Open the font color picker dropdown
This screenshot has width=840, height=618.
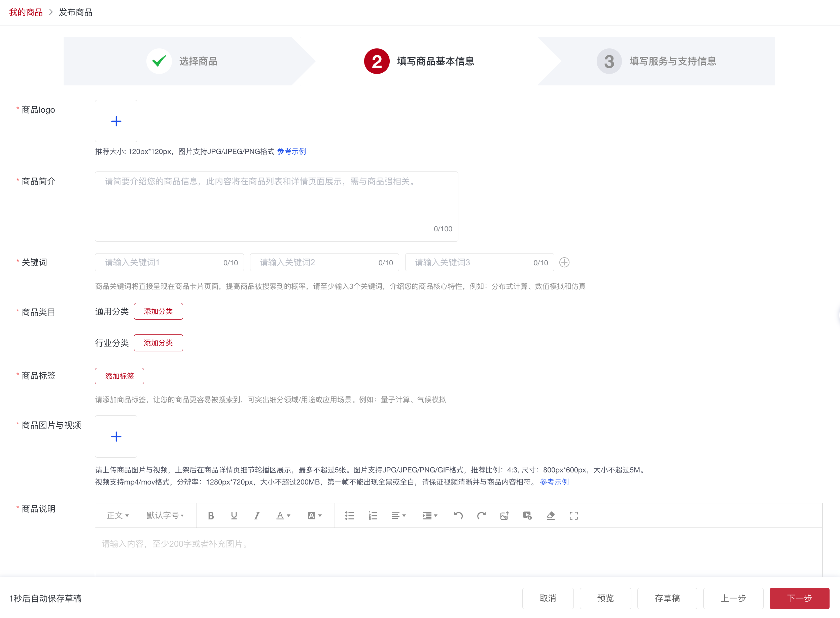click(283, 515)
